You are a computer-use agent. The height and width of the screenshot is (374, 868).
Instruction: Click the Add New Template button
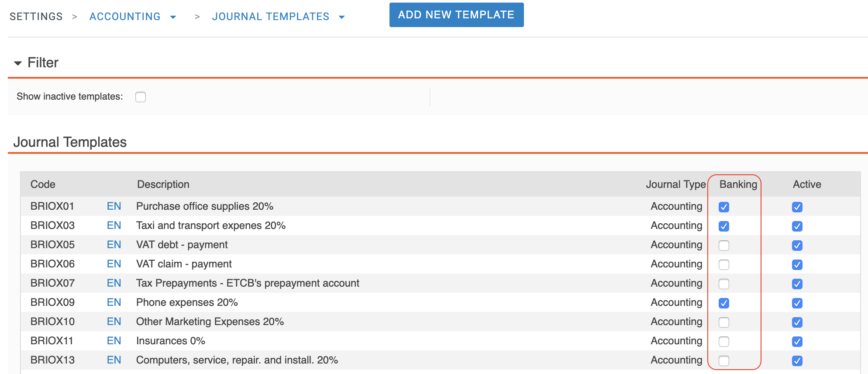(x=456, y=15)
